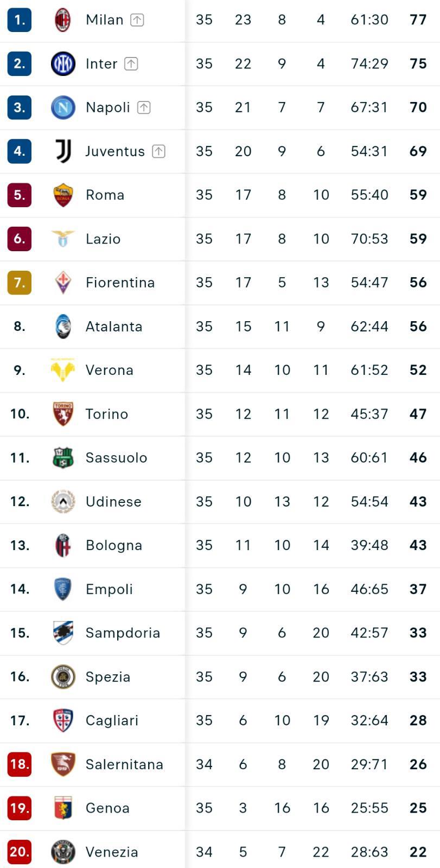Click the Inter club logo
The height and width of the screenshot is (868, 440).
tap(63, 64)
